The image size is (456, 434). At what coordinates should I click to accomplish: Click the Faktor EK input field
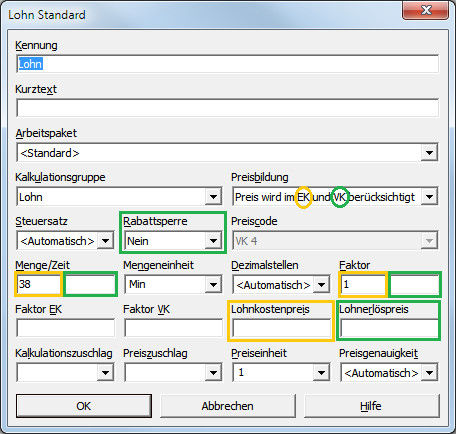pos(65,328)
